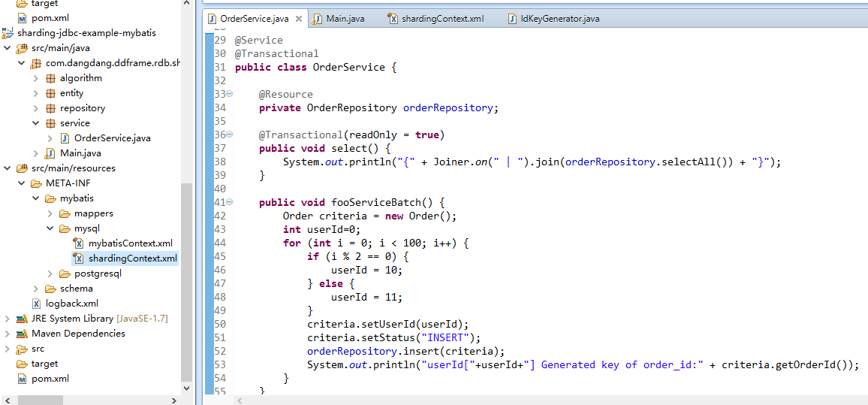Click the editor horizontal scroll left arrow
Image resolution: width=868 pixels, height=405 pixels.
point(240,400)
